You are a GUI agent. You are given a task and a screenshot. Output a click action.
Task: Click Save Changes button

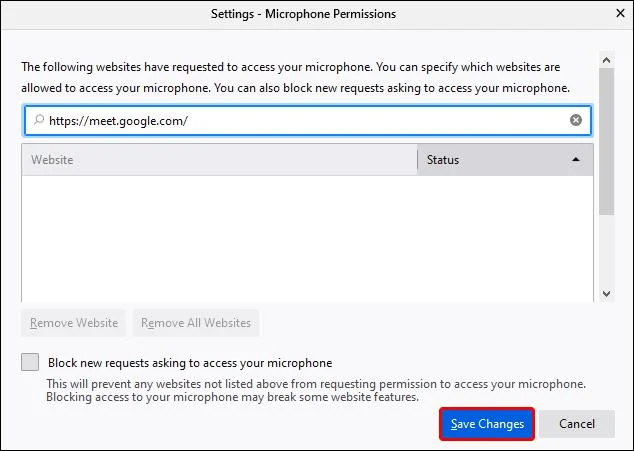[x=487, y=424]
